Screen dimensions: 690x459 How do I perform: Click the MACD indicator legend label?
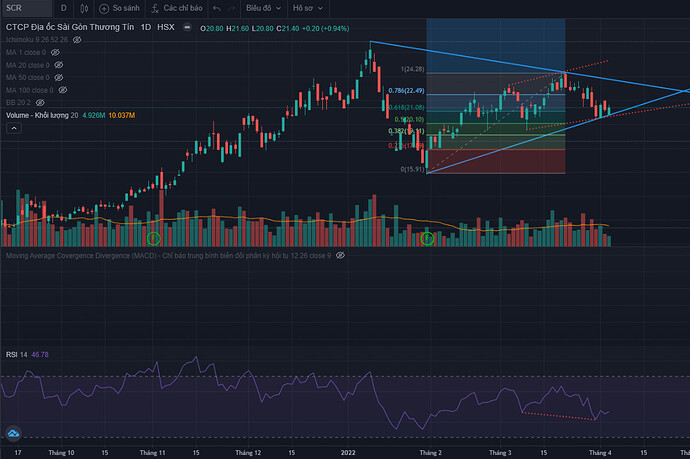coord(169,255)
